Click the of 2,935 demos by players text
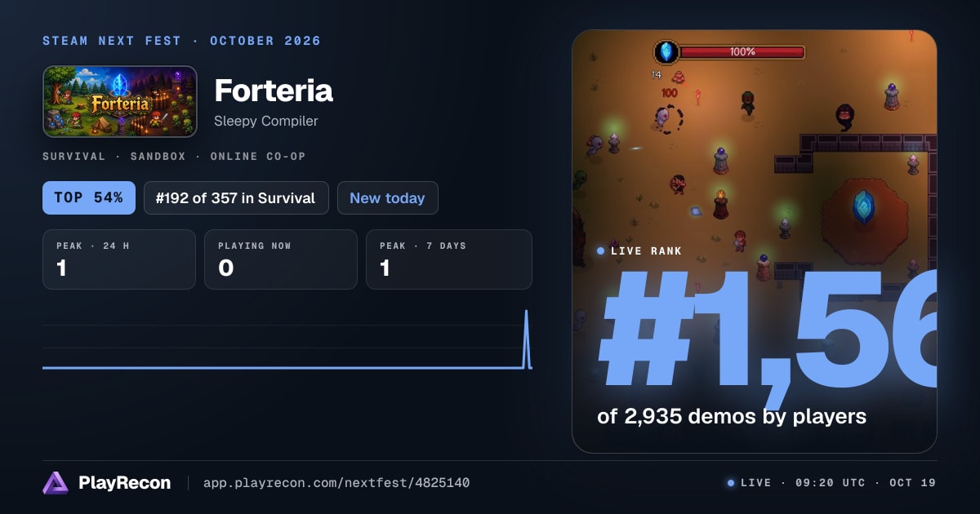This screenshot has height=514, width=980. pos(732,416)
